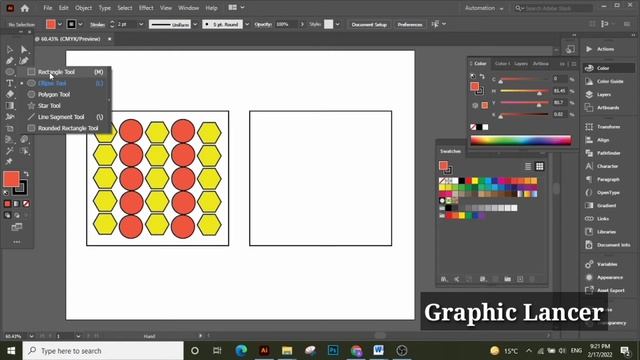Click the color spectrum bar
This screenshot has width=640, height=360.
click(521, 140)
